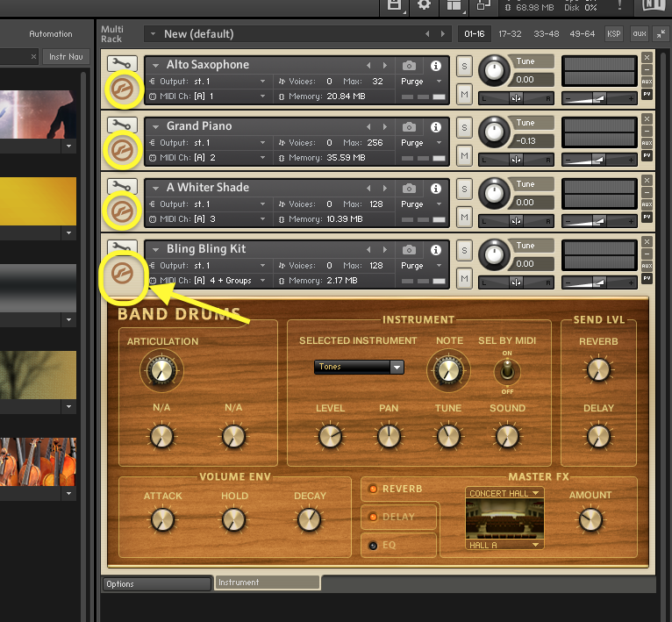672x622 pixels.
Task: Open the HALL A preset dropdown
Action: [x=504, y=546]
